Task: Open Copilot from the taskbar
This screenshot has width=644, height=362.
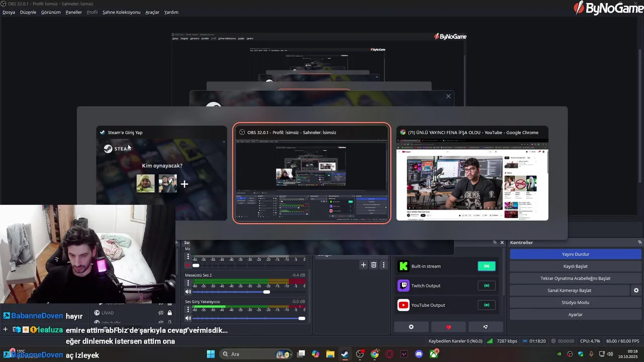Action: pyautogui.click(x=315, y=354)
